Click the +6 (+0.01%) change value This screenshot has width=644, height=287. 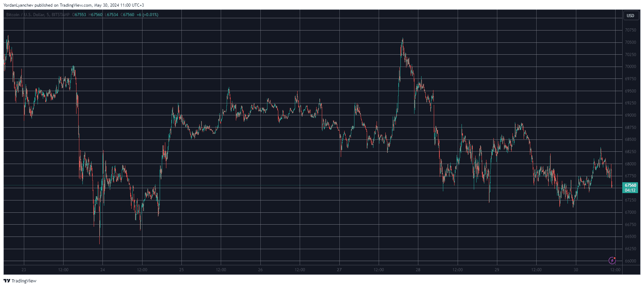pyautogui.click(x=147, y=15)
